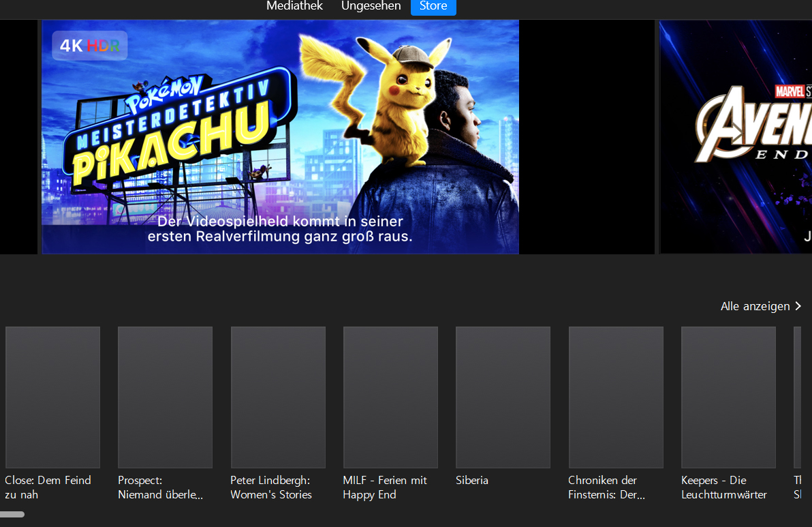
Task: Switch to the Mediathek tab
Action: point(294,5)
